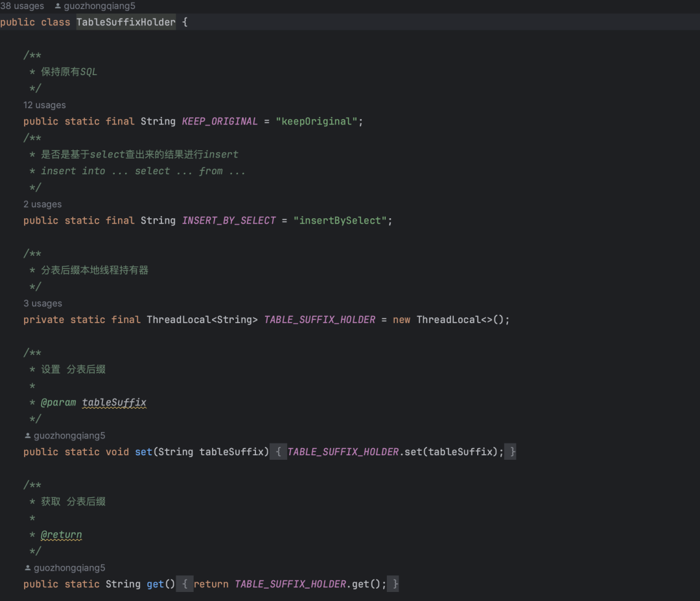Click the comment "设置 分表后缀"
Screen dimensions: 700x601
[73, 369]
